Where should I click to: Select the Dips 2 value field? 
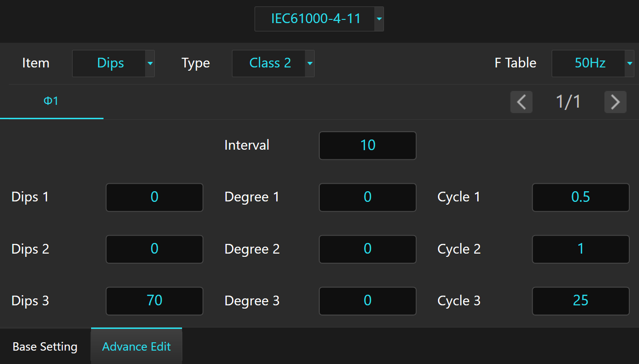tap(154, 249)
